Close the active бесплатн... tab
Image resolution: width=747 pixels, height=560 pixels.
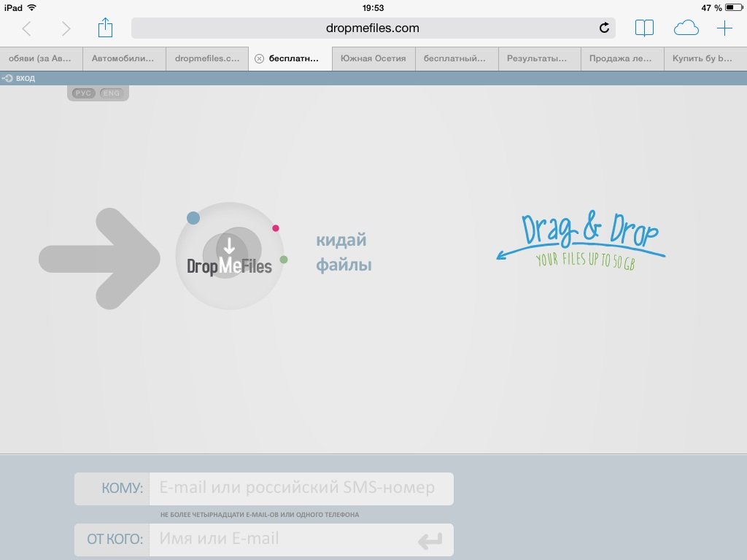(259, 59)
